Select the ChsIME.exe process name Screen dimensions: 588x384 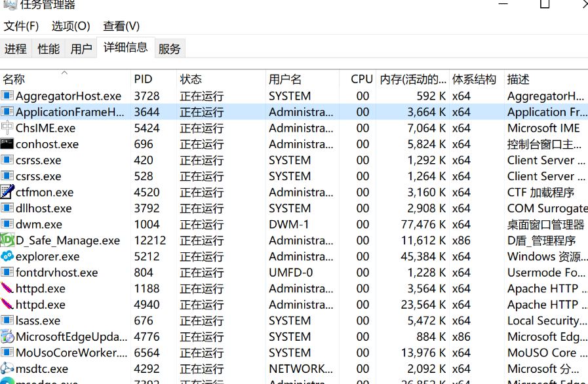pyautogui.click(x=46, y=128)
